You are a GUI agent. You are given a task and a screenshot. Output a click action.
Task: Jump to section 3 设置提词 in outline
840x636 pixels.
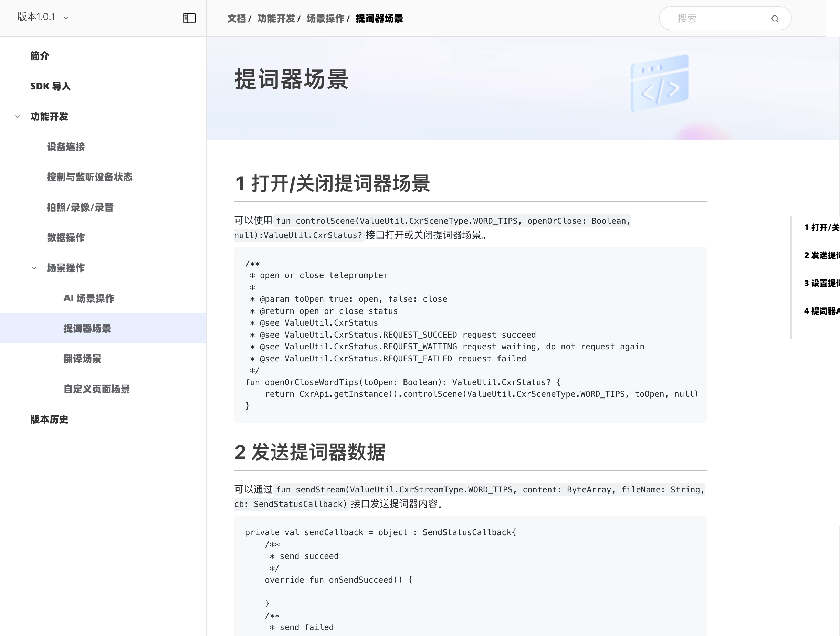[821, 283]
